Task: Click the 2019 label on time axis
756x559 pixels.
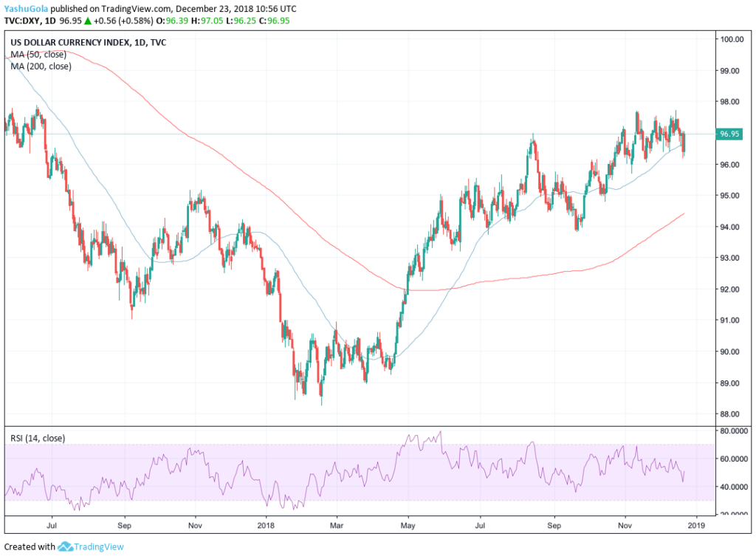Action: coord(695,527)
